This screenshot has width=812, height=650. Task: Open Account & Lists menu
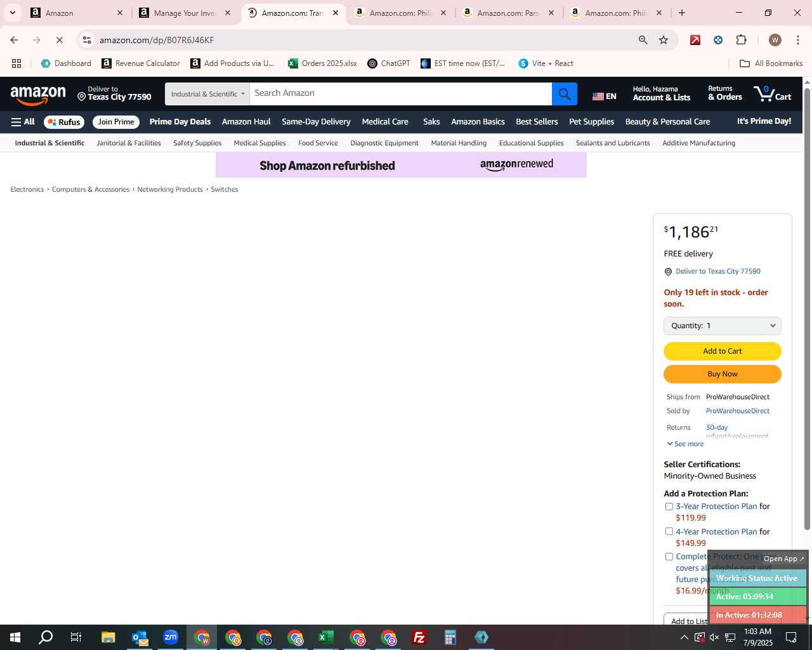(x=662, y=93)
